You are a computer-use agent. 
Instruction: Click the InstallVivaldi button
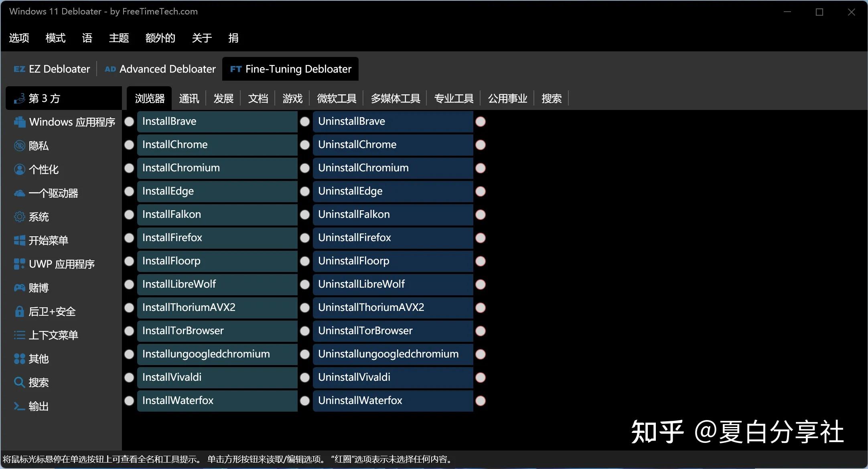click(217, 378)
